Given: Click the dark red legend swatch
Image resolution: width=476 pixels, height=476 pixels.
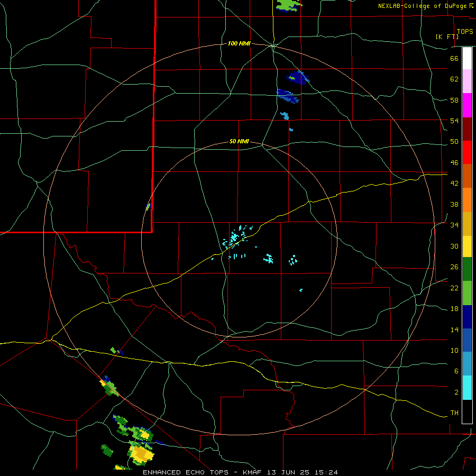Looking at the screenshot, I should pyautogui.click(x=467, y=129).
